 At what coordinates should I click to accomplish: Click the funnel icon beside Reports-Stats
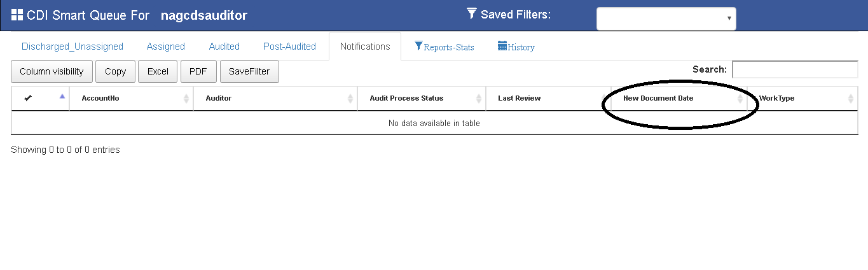point(418,46)
